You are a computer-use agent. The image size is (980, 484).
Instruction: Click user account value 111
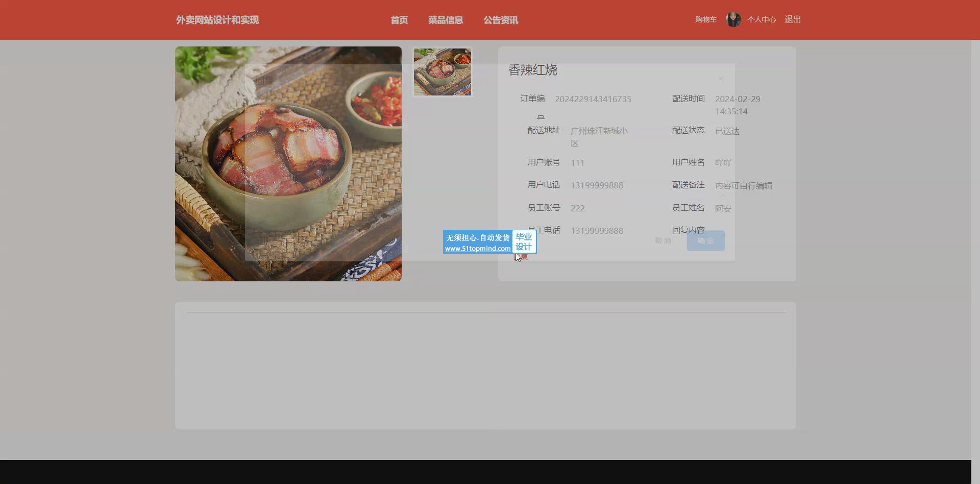[577, 163]
